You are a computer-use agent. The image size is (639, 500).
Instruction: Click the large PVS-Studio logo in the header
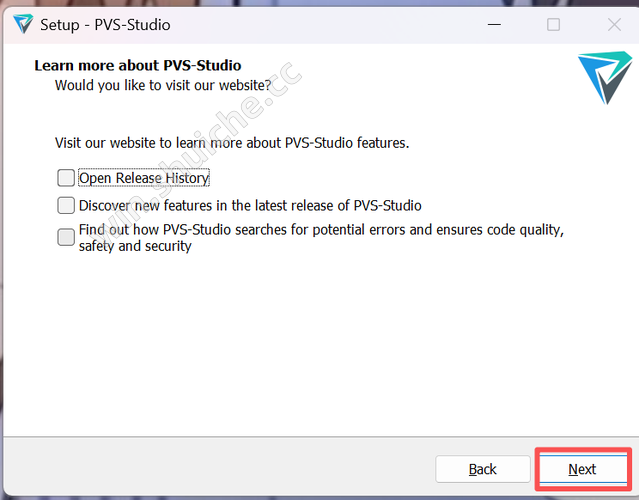coord(605,78)
